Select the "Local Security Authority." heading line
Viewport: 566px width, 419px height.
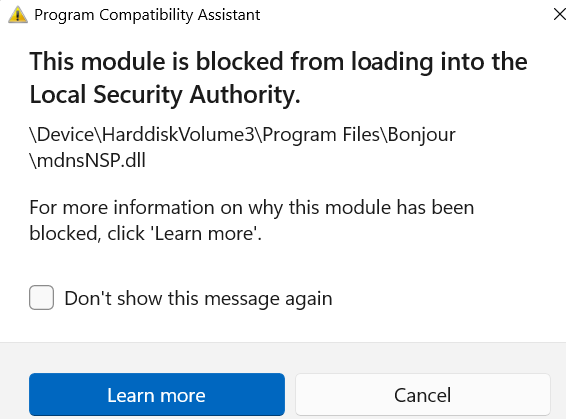tap(165, 95)
